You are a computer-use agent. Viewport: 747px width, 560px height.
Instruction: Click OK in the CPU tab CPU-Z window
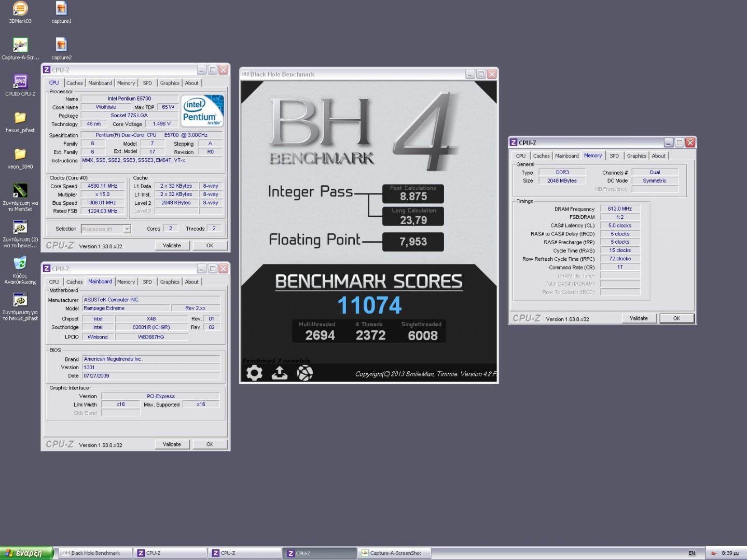coord(210,246)
